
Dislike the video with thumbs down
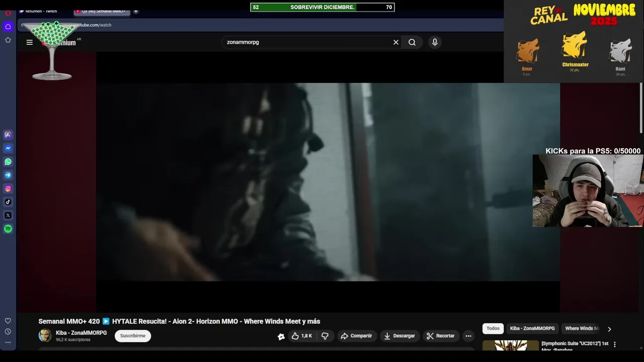(x=325, y=336)
